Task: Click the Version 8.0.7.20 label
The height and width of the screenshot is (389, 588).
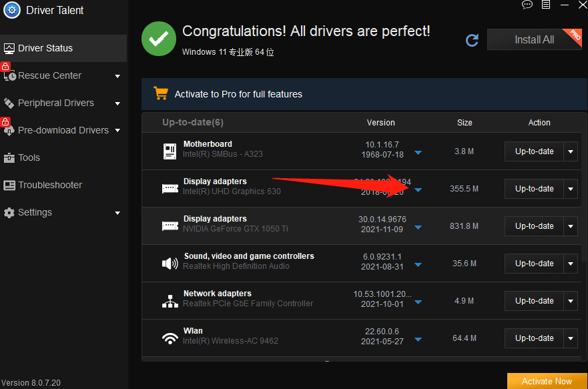Action: (31, 382)
